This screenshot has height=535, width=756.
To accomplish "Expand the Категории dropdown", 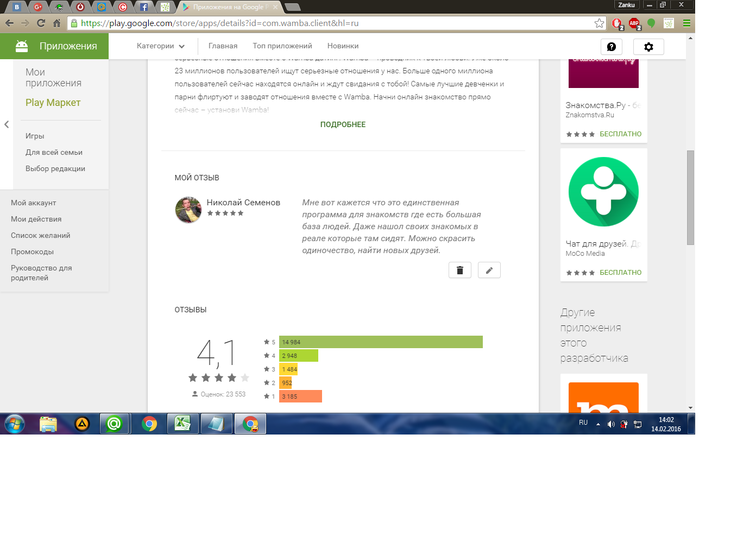I will click(x=161, y=46).
